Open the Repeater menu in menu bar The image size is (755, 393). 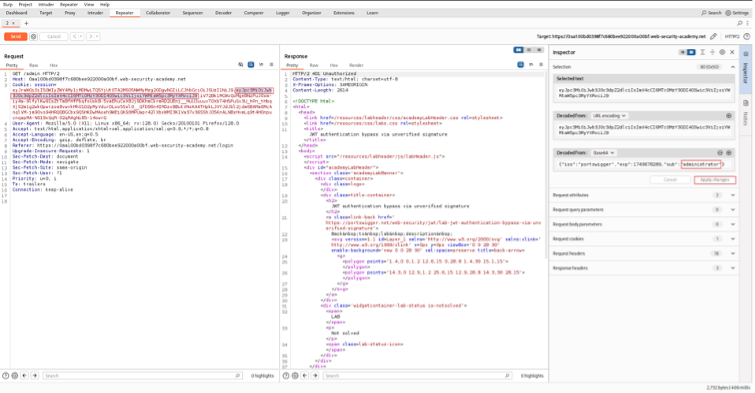coord(69,4)
